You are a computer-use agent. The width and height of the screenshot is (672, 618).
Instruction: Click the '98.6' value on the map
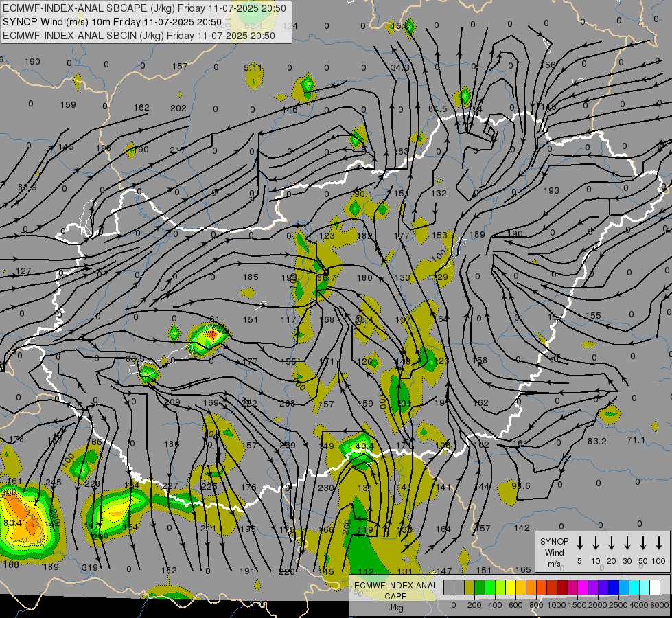tap(521, 486)
